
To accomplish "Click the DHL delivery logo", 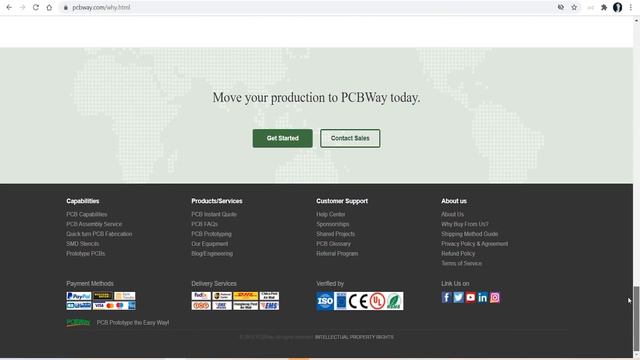I will coord(245,296).
